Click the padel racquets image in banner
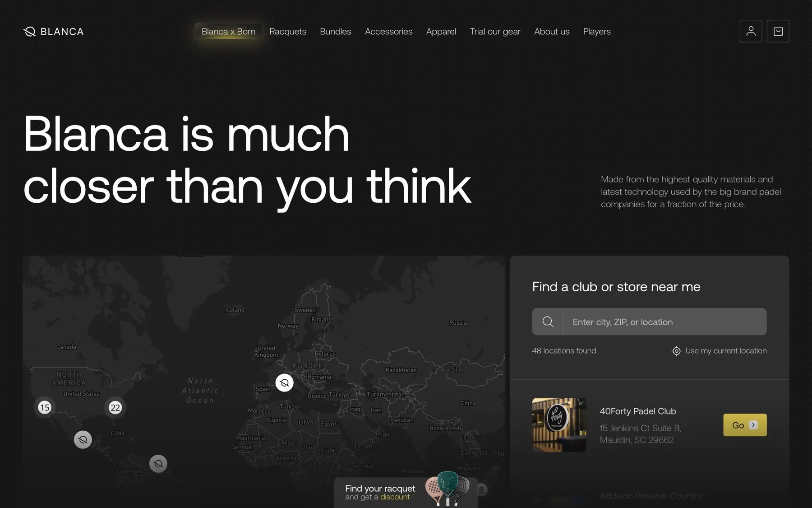The height and width of the screenshot is (508, 812). pyautogui.click(x=448, y=489)
